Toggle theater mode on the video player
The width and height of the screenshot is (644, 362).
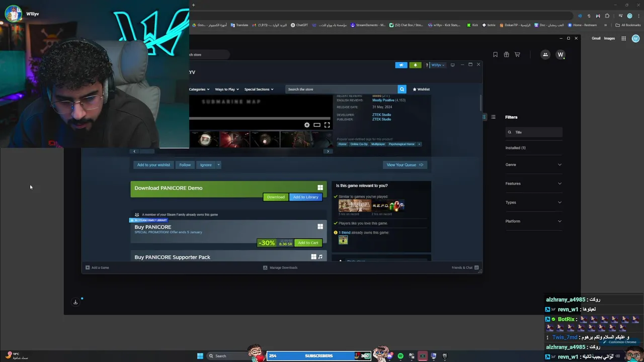317,125
